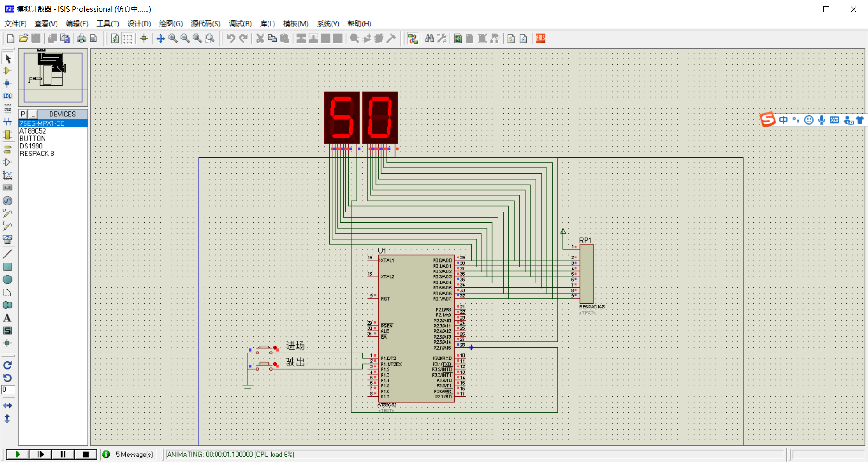This screenshot has width=868, height=462.
Task: Open the 工具(T) menu
Action: pos(108,24)
